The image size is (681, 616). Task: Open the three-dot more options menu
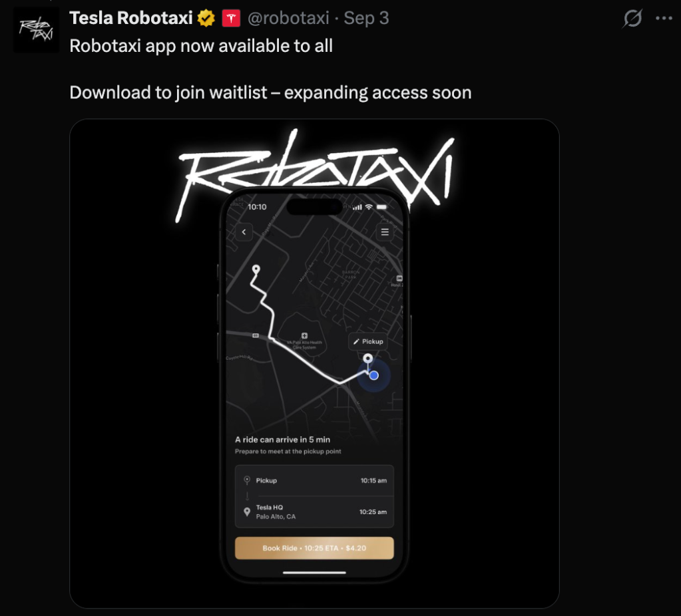[664, 18]
